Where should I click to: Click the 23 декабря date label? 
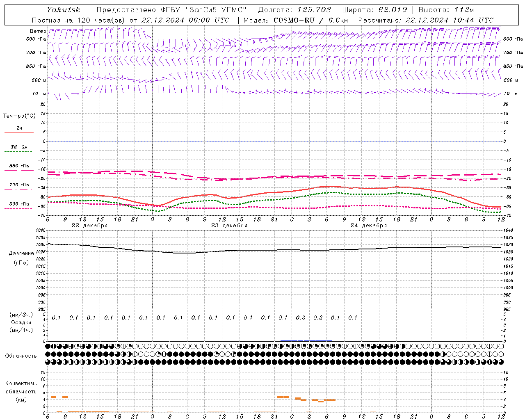[229, 226]
